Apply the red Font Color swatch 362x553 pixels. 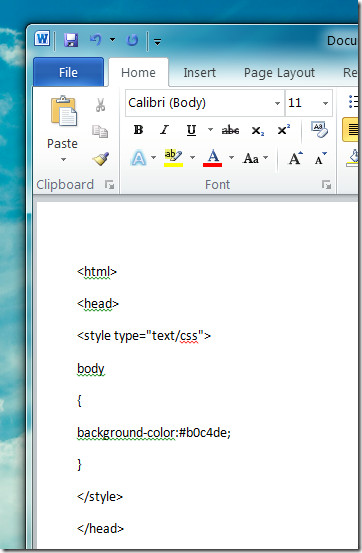point(213,158)
